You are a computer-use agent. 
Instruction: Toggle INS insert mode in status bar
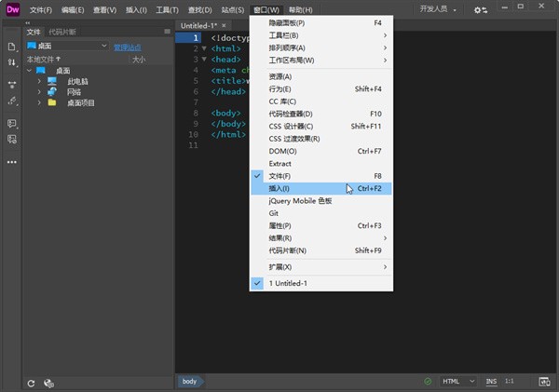[491, 382]
